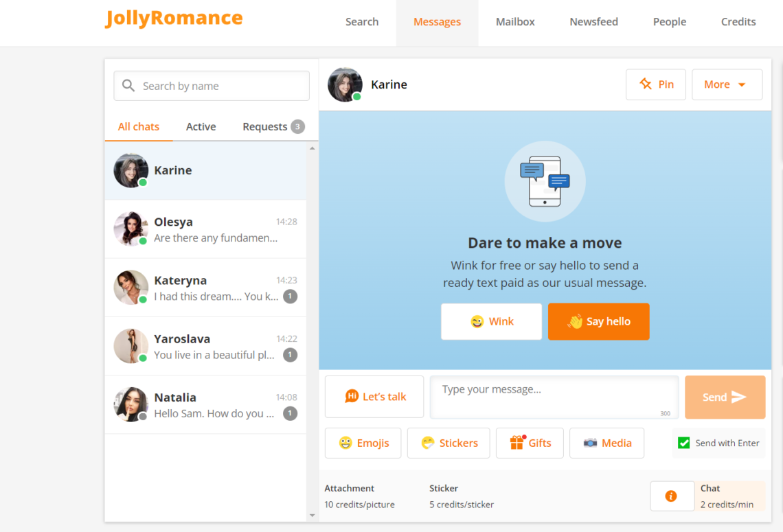Click the Requests count badge 3
This screenshot has width=783, height=532.
point(297,127)
